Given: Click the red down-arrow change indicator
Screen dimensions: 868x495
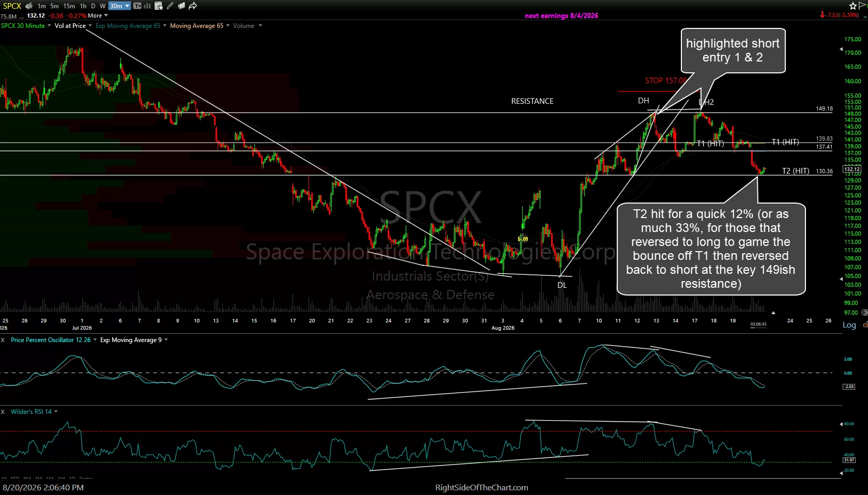Looking at the screenshot, I should (823, 15).
